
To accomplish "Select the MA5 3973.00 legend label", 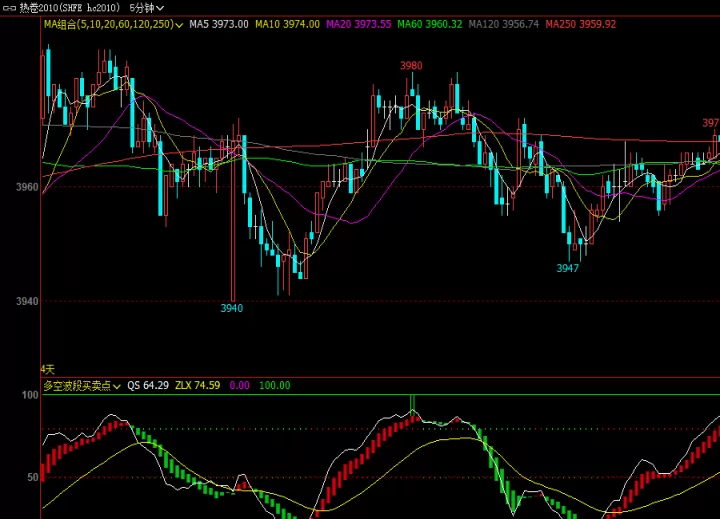I will [x=219, y=24].
